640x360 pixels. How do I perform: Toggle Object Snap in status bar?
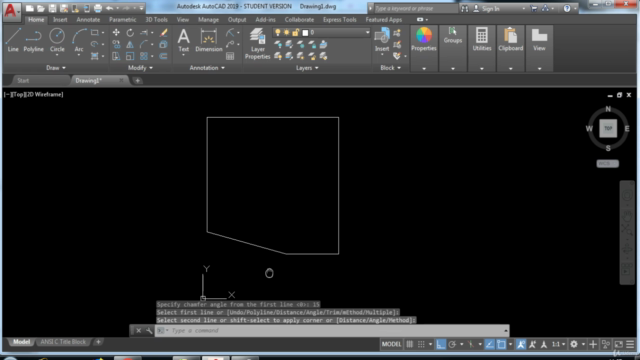coord(501,344)
